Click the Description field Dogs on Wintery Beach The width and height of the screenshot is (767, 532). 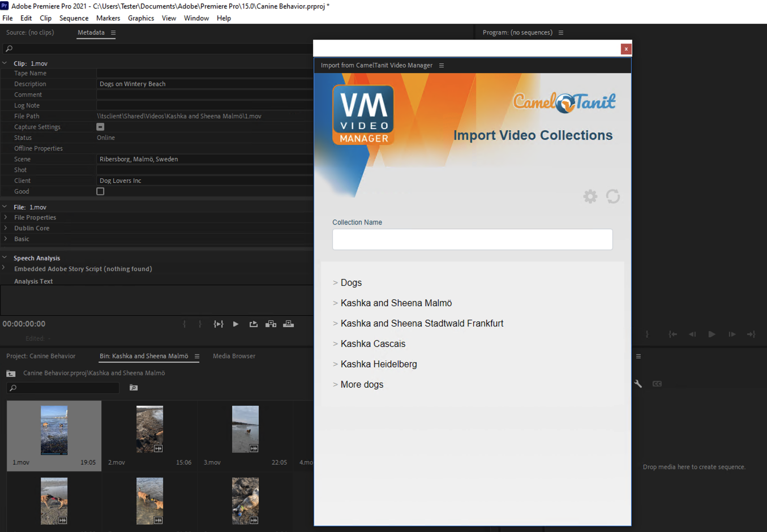[x=204, y=84]
